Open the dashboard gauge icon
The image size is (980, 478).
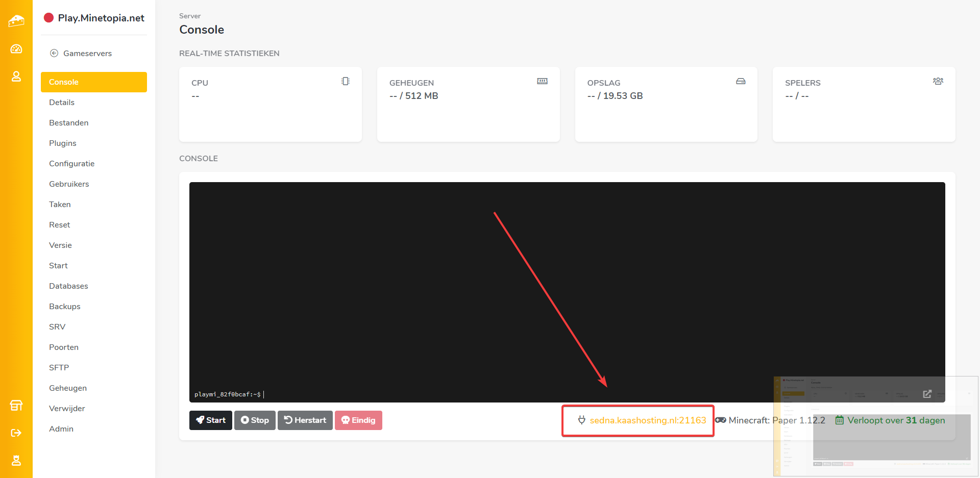click(x=16, y=49)
